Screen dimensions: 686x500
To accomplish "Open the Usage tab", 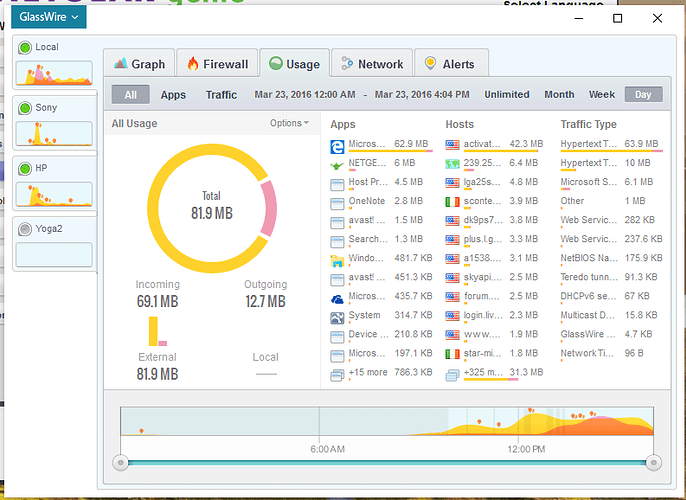I will (293, 64).
